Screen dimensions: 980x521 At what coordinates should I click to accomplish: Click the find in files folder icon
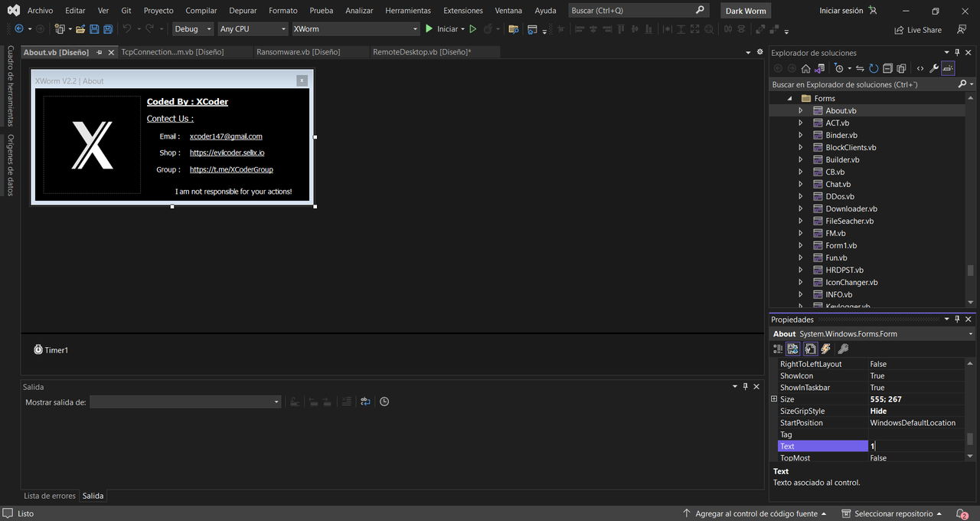513,29
